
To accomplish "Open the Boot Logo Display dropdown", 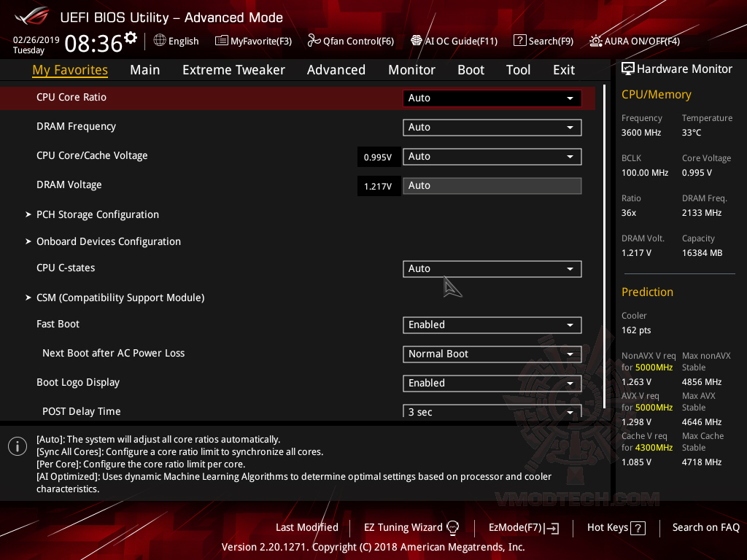I will coord(492,384).
